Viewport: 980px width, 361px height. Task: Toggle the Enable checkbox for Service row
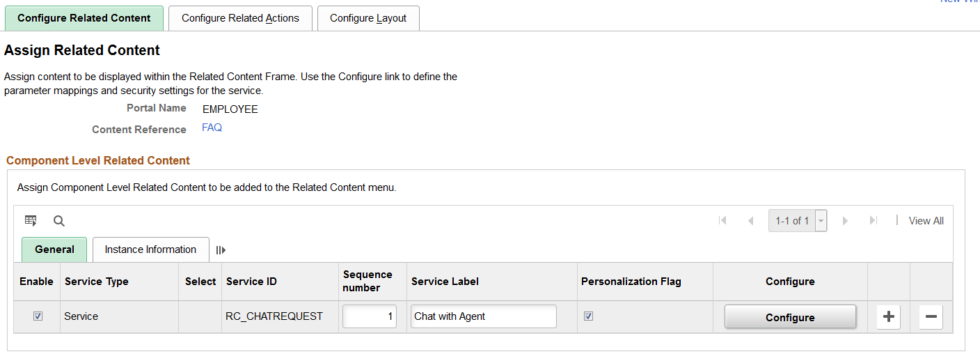click(38, 316)
